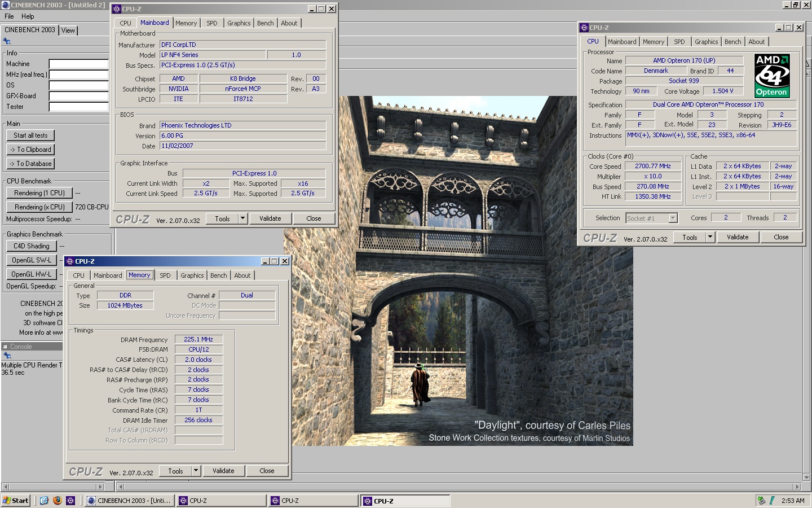The height and width of the screenshot is (508, 812).
Task: Click the Memory size 1024 MBytes value
Action: point(125,305)
